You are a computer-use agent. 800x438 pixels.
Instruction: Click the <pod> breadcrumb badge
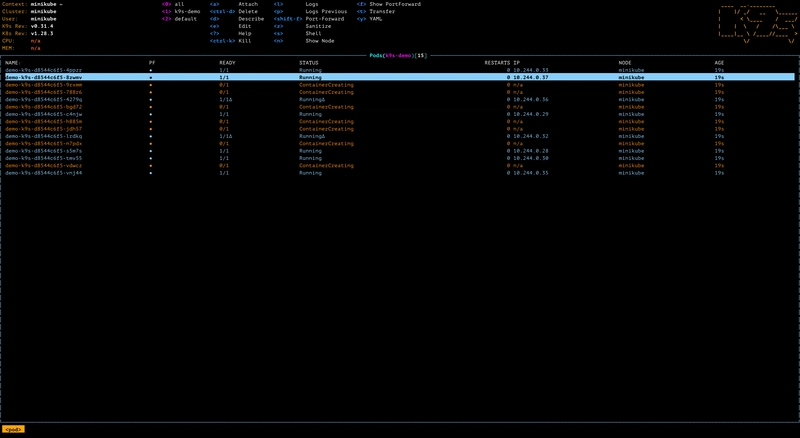point(14,429)
